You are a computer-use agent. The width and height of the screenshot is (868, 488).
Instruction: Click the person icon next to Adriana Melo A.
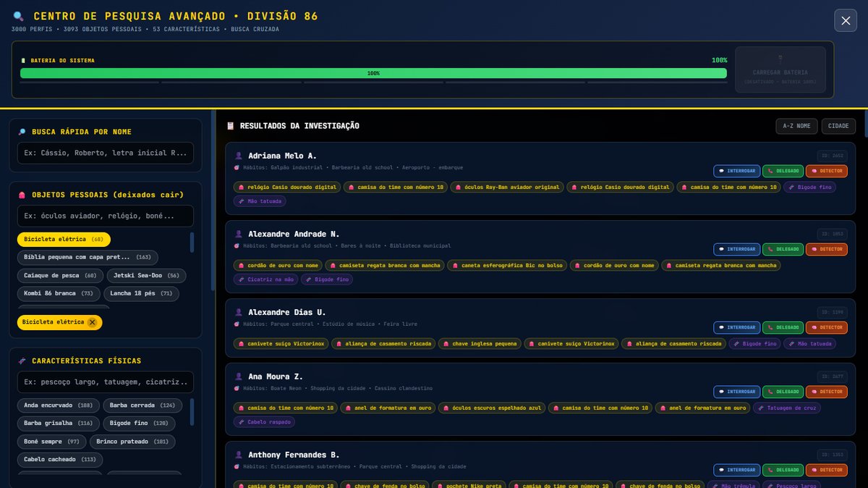[238, 156]
